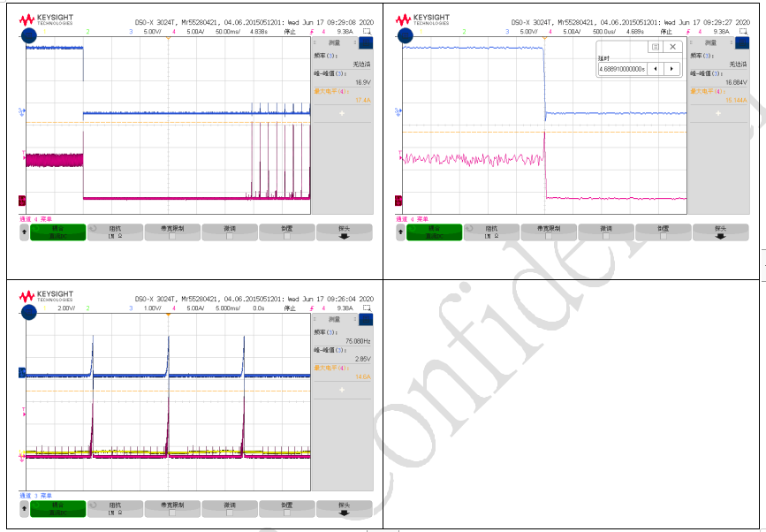Toggle 倒置 checkbox in 09:26:04 capture
Screen dimensions: 766x532
click(287, 513)
